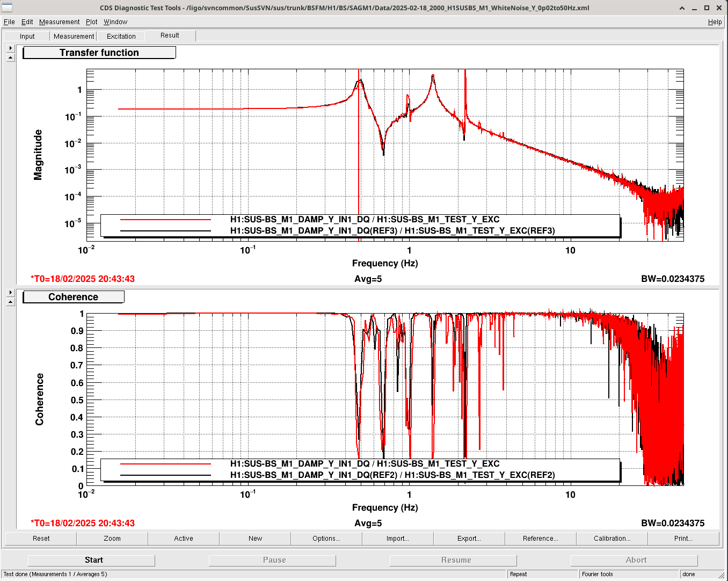
Task: Switch to the Measurement tab
Action: [x=74, y=36]
